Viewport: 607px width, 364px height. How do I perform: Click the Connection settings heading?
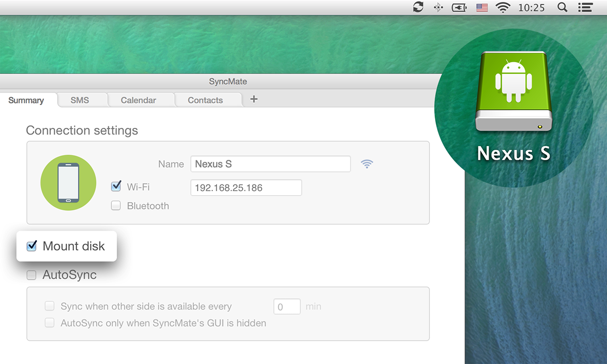tap(82, 130)
